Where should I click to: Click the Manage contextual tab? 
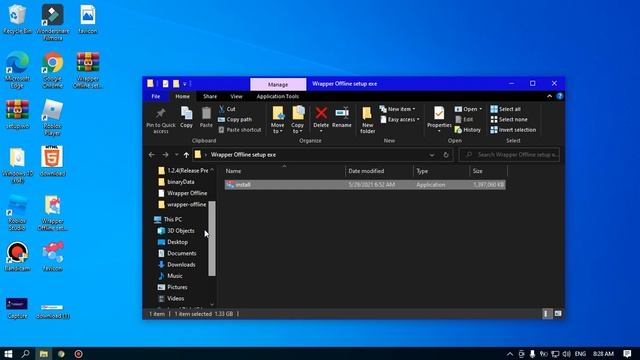[278, 84]
